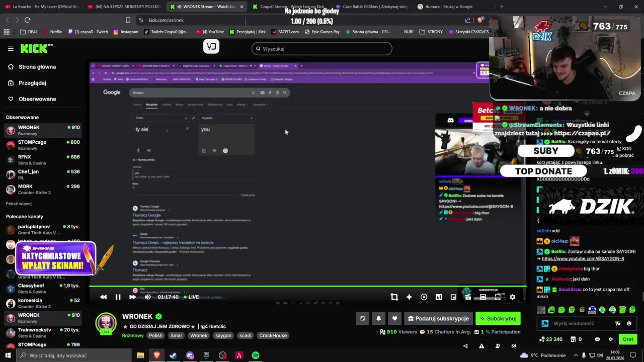
Task: Click the player crop/clip icon
Action: click(394, 297)
